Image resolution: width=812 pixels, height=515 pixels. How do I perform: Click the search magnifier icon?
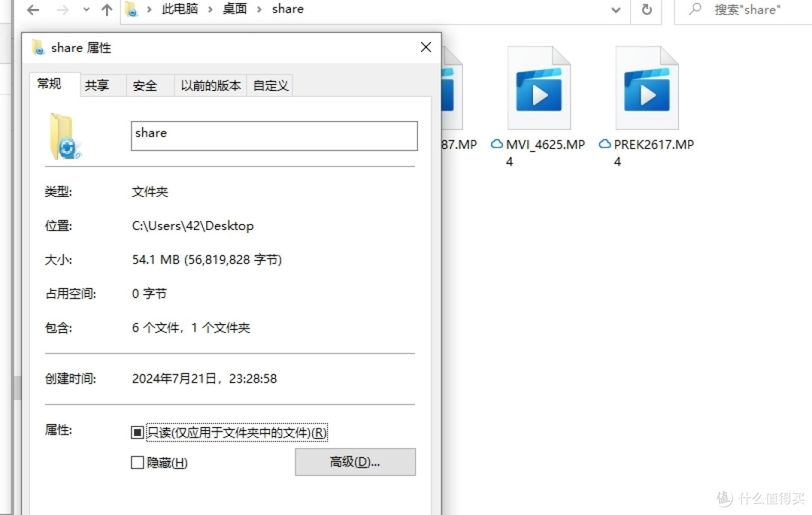click(695, 9)
